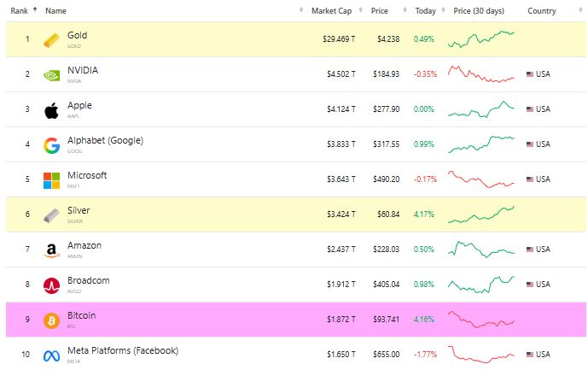Click the Amazon logo icon
The height and width of the screenshot is (370, 588).
point(51,250)
